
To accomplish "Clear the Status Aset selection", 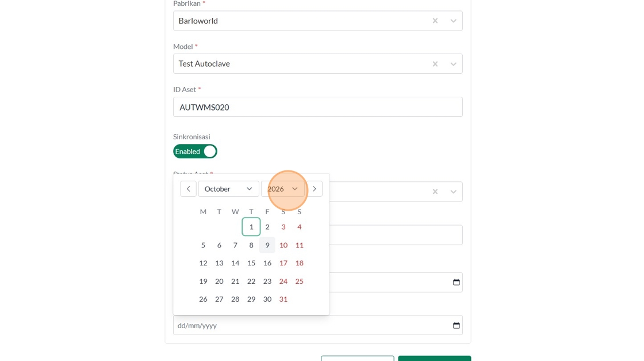I will tap(435, 192).
